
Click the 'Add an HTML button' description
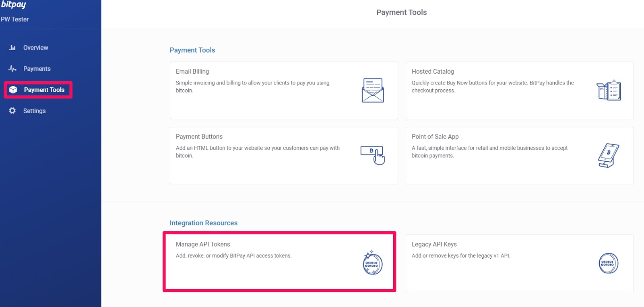258,152
